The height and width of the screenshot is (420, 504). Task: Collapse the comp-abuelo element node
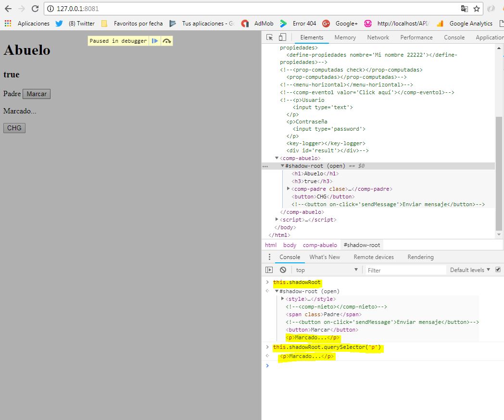(x=277, y=158)
